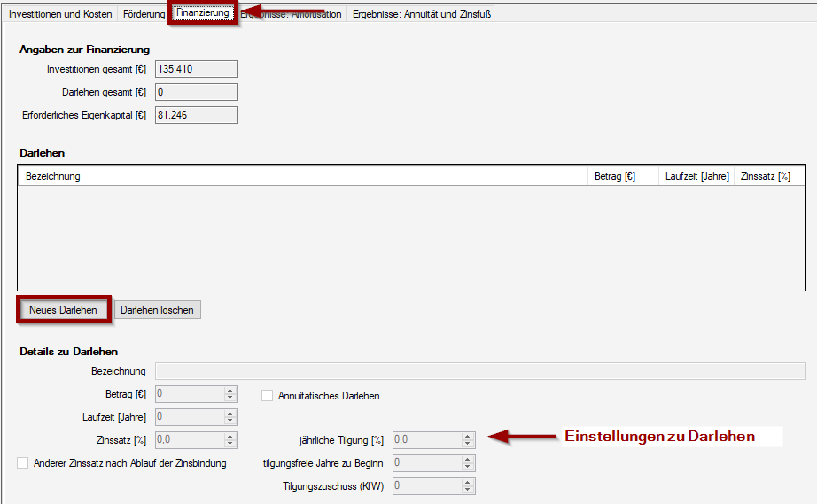Sort loans by Bezeichnung column header
This screenshot has width=817, height=504.
click(x=301, y=176)
